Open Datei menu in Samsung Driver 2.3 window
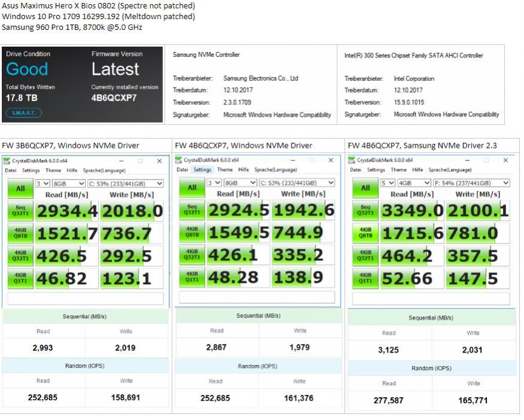This screenshot has height=420, width=524. pyautogui.click(x=356, y=169)
